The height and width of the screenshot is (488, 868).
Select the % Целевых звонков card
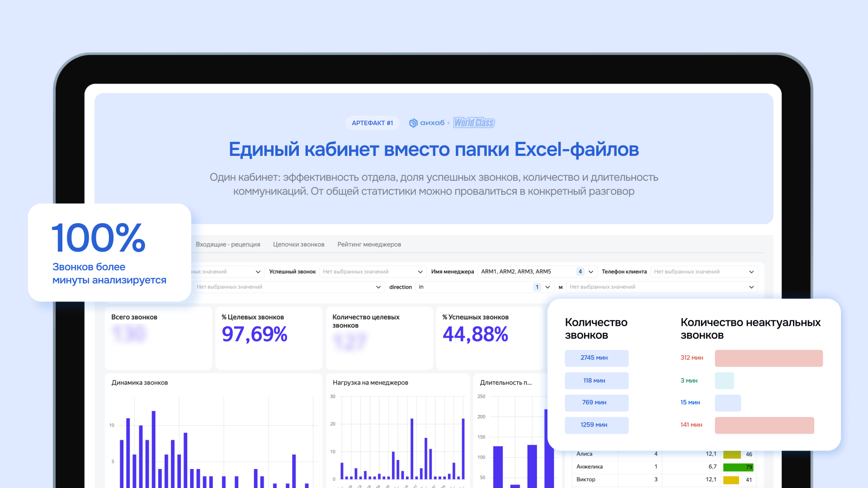(269, 338)
